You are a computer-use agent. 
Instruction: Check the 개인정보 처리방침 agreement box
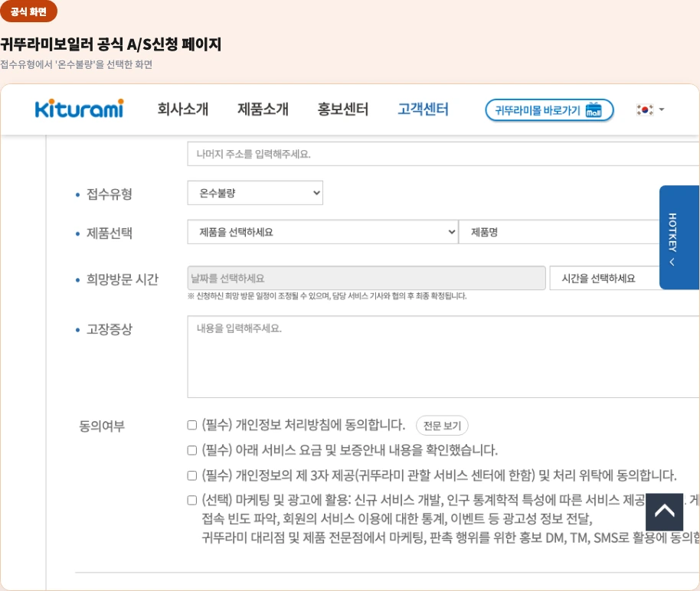pos(192,425)
